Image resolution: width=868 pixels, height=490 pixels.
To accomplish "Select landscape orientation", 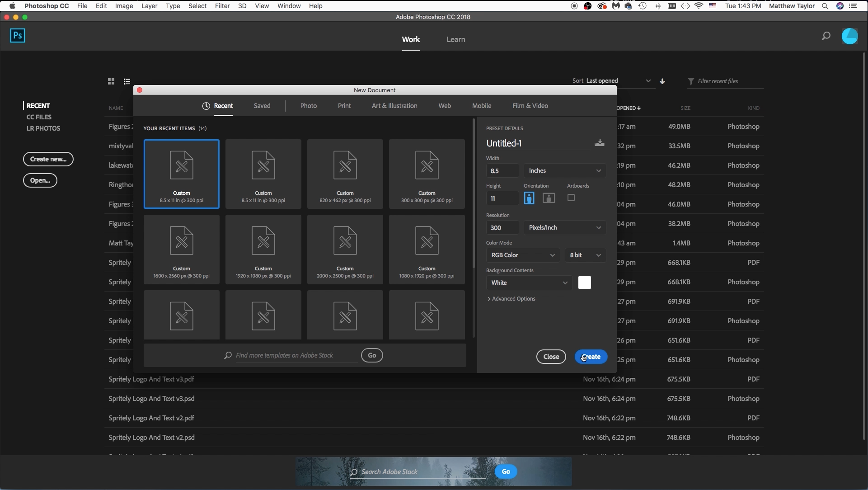I will [x=549, y=198].
